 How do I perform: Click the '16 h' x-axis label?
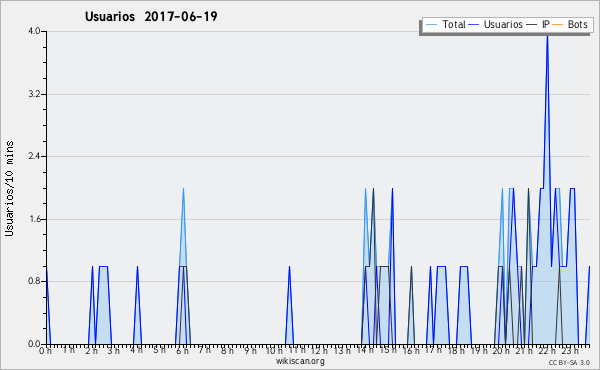[411, 351]
